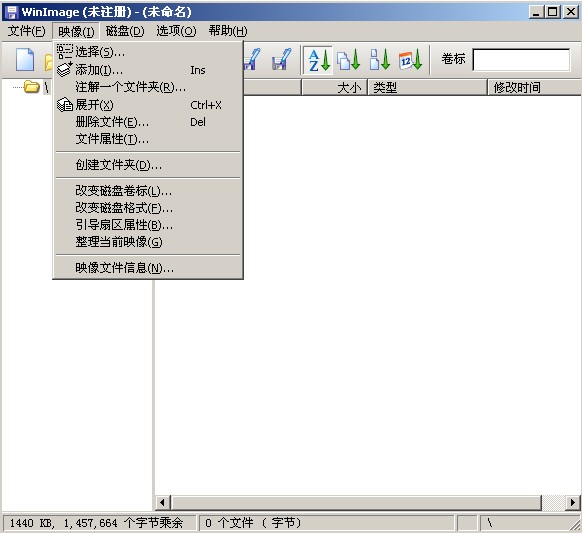582x533 pixels.
Task: Choose 改变磁盘格式(F)... menu entry
Action: pos(148,208)
